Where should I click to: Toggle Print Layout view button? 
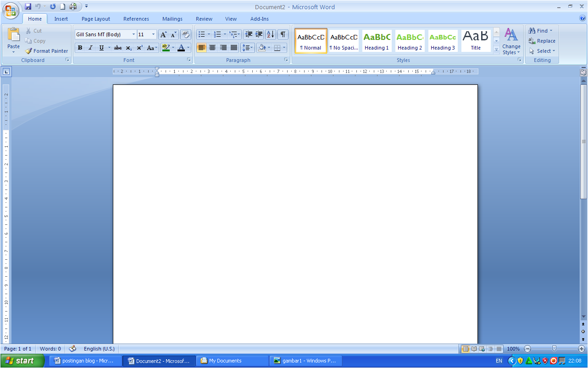pyautogui.click(x=466, y=349)
